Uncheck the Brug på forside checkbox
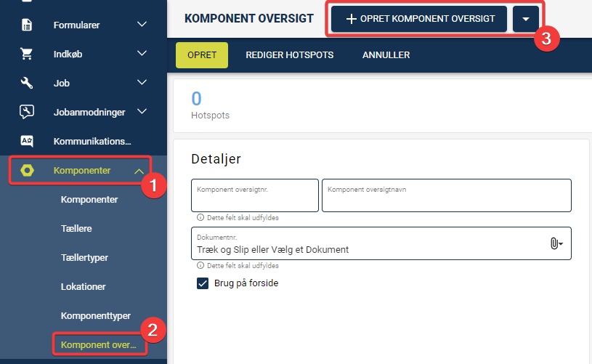 [x=203, y=283]
